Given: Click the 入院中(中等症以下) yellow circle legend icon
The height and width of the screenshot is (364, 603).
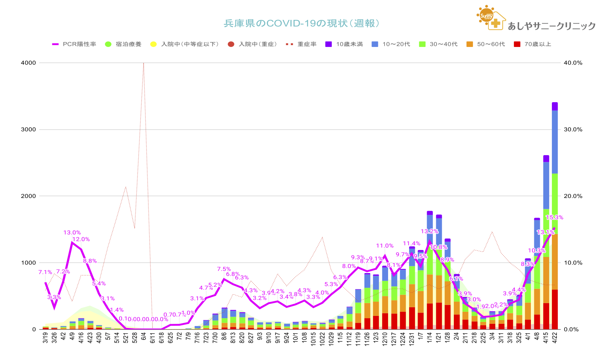Looking at the screenshot, I should [x=153, y=44].
